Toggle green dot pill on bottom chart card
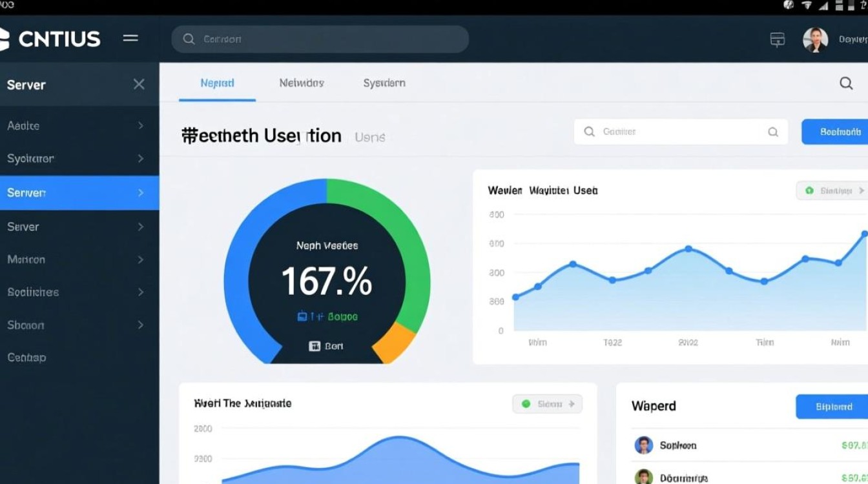Viewport: 868px width, 484px height. point(547,404)
